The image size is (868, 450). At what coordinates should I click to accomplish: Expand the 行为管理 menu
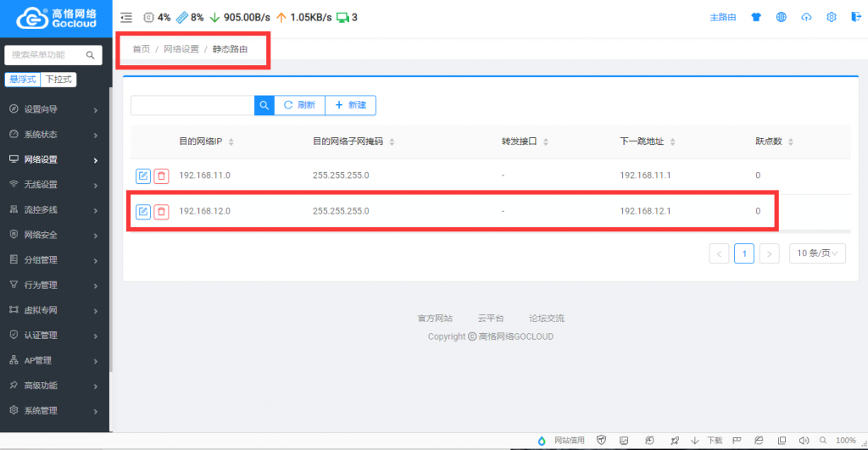(x=54, y=285)
